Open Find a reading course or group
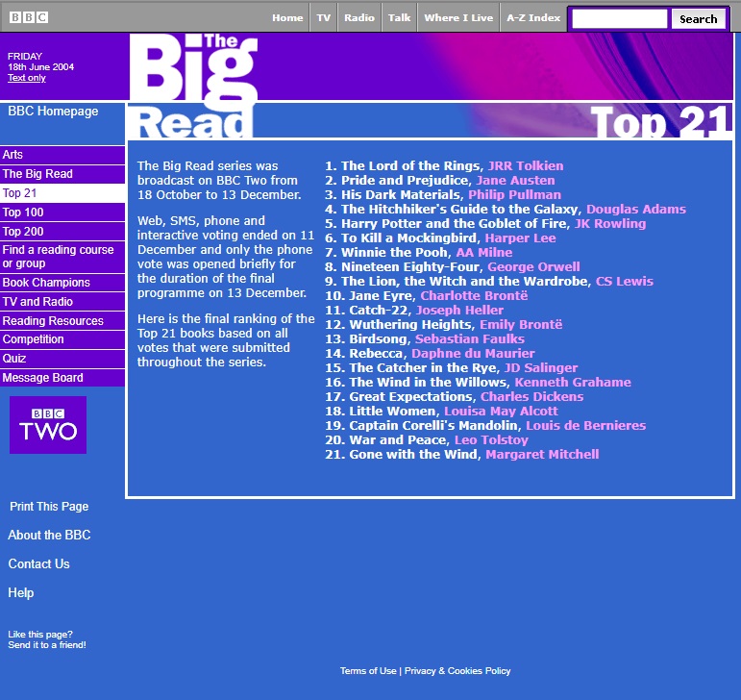This screenshot has width=741, height=700. click(62, 257)
